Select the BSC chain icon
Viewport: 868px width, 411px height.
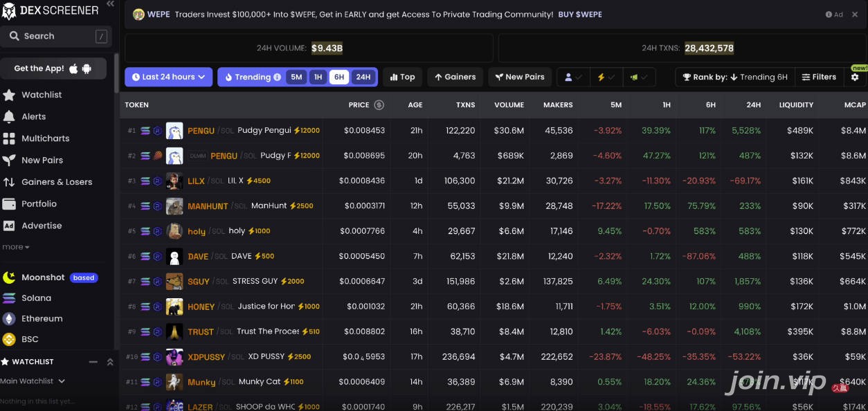click(9, 339)
